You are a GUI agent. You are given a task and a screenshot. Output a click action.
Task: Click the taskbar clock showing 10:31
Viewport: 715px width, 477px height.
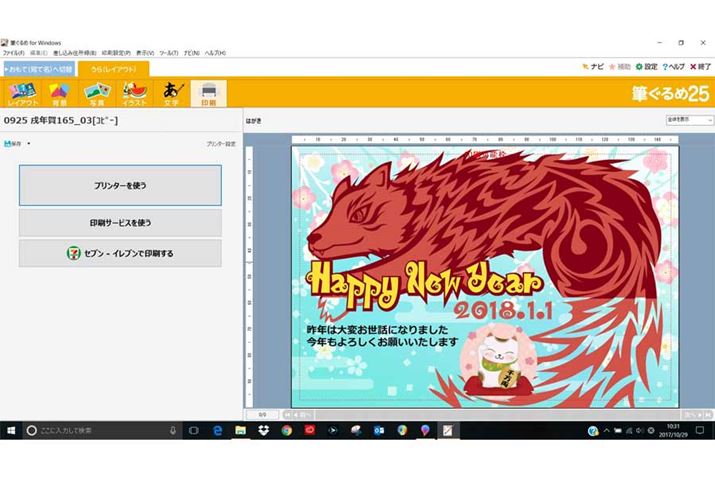pyautogui.click(x=673, y=430)
